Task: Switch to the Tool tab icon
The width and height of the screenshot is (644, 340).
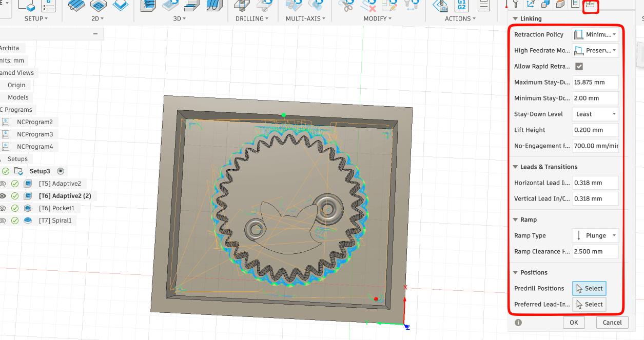Action: (516, 4)
